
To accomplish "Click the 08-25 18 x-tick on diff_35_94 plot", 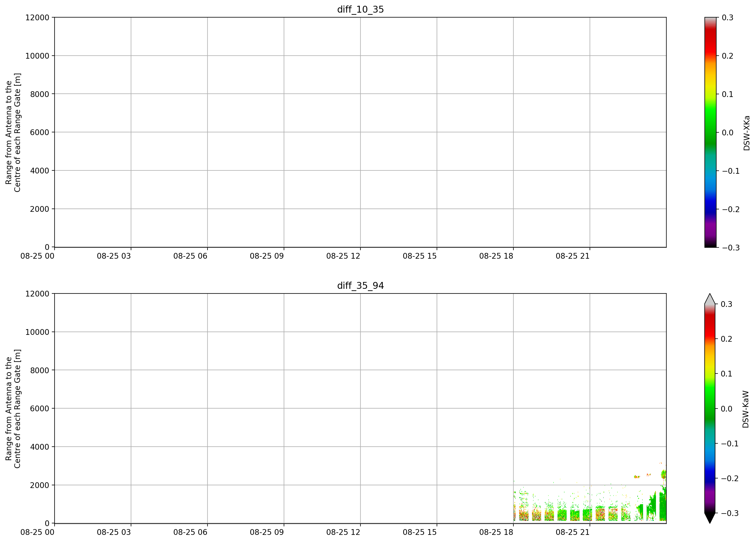I will pos(496,532).
